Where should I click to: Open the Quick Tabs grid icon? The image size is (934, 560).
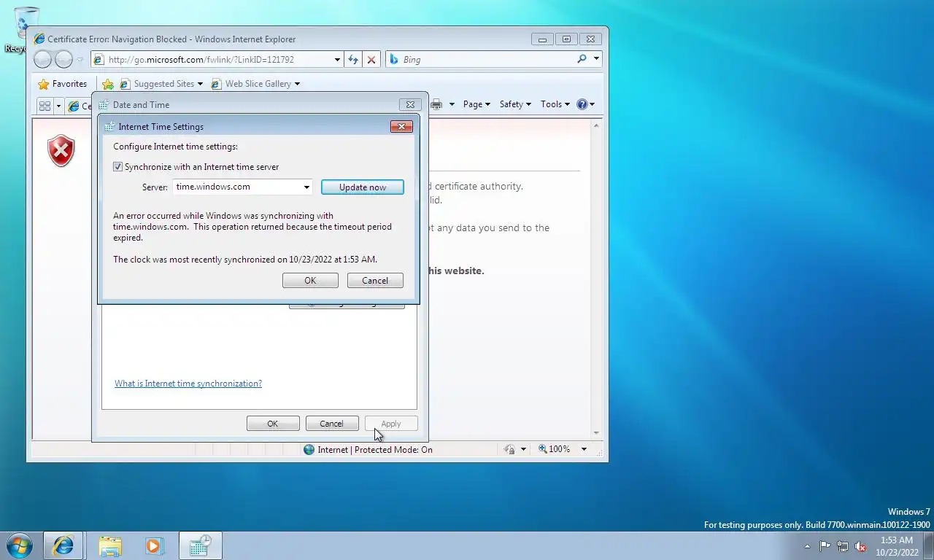(x=45, y=106)
